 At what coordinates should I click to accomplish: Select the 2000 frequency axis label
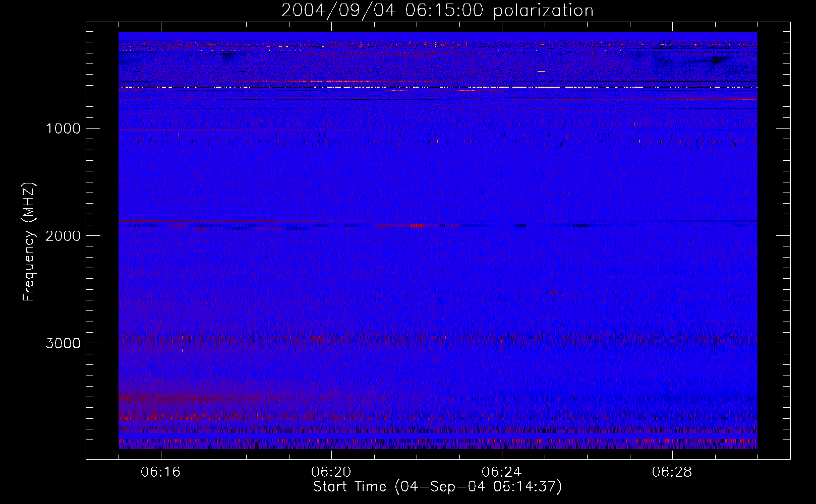pos(63,236)
